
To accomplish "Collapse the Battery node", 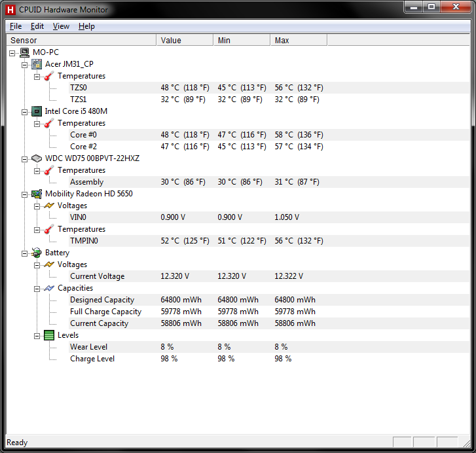I will coord(24,253).
